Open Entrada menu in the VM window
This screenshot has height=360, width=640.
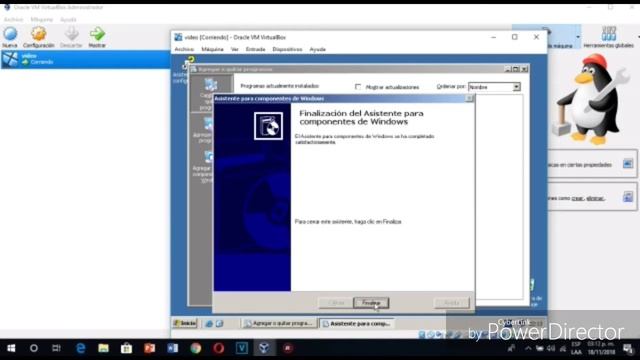tap(256, 49)
